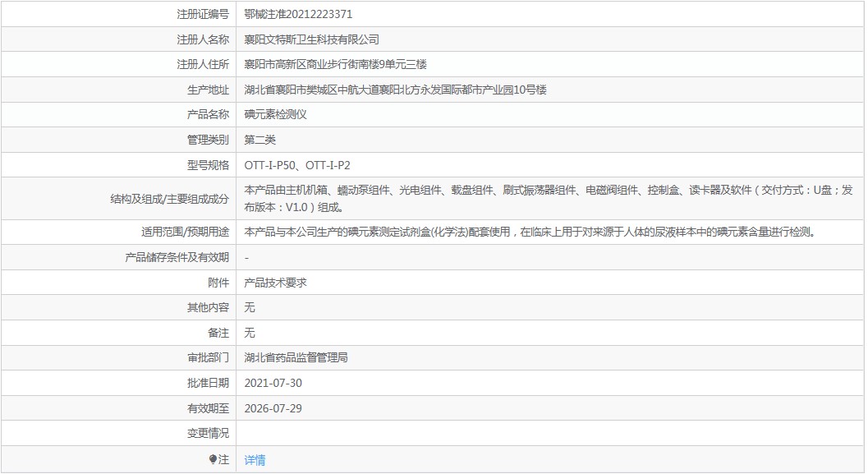This screenshot has width=868, height=474.
Task: Select attachment value 产品技术要求
Action: pyautogui.click(x=275, y=283)
